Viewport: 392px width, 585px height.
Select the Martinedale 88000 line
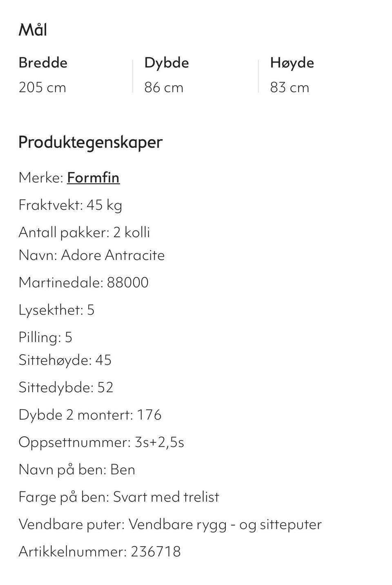point(83,283)
